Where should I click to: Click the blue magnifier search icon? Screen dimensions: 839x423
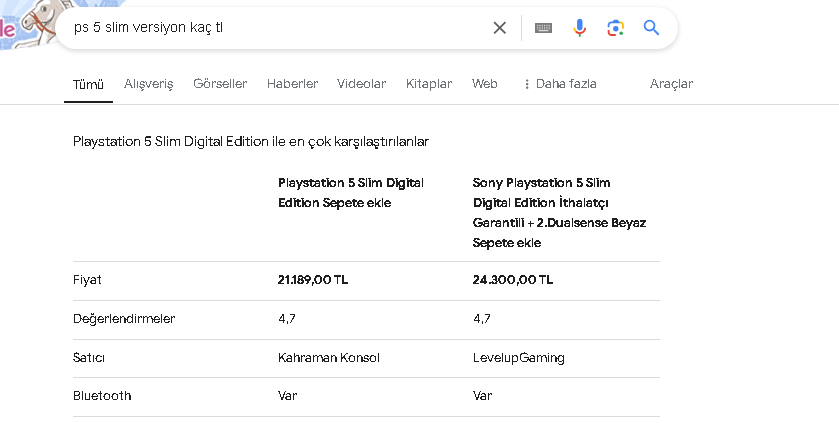point(652,28)
